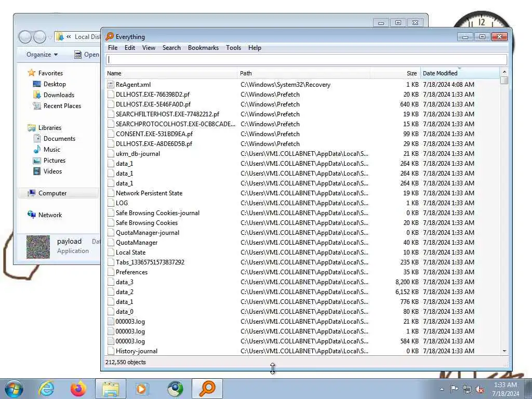Click the QuotaManager file name

137,243
